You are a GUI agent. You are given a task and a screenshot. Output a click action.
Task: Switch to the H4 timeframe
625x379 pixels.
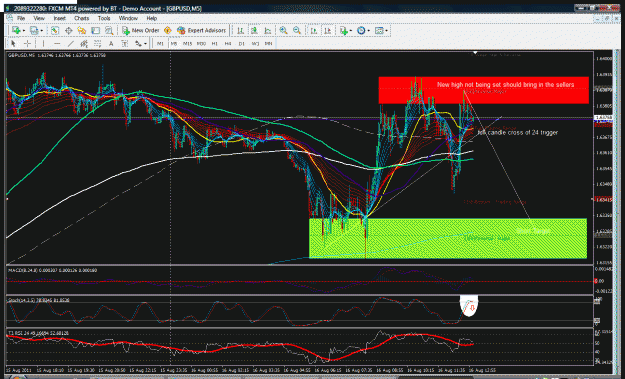[x=228, y=43]
